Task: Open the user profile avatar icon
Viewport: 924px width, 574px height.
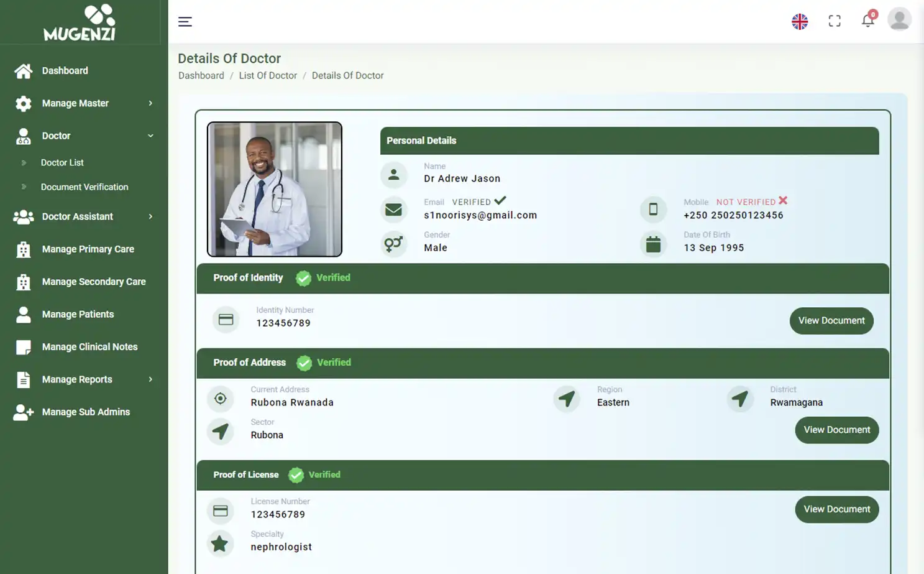Action: tap(899, 19)
